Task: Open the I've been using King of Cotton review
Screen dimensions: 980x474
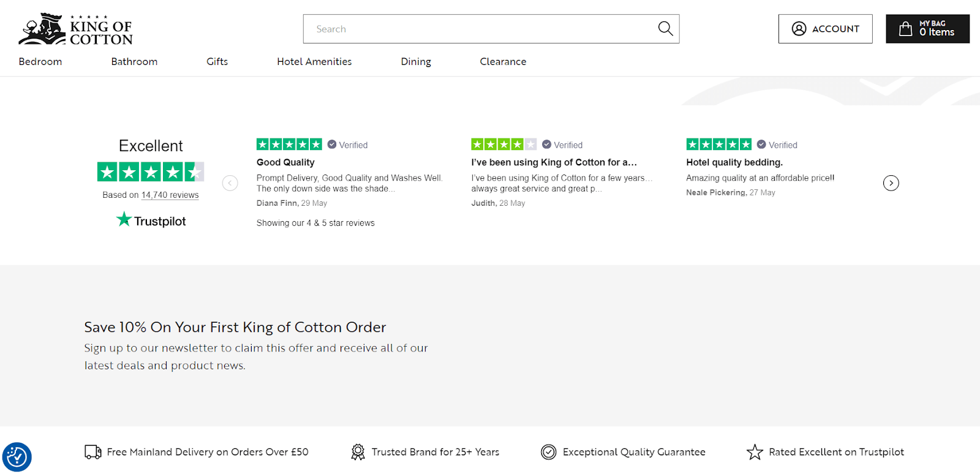Action: click(554, 162)
